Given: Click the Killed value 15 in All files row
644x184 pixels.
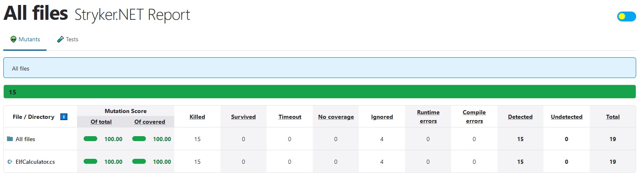Looking at the screenshot, I should 197,139.
